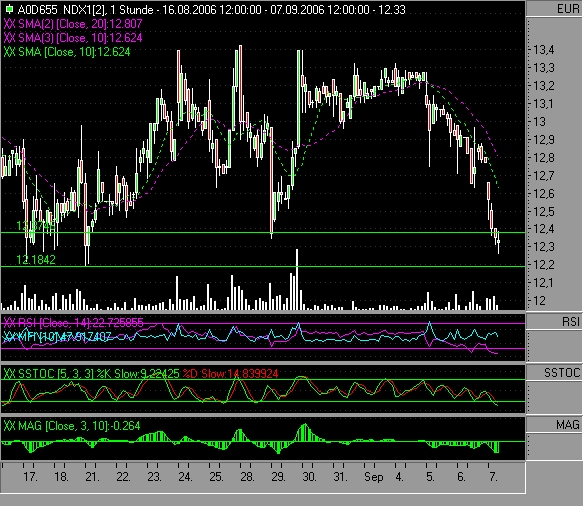Click the 30. date label on time axis

(309, 477)
